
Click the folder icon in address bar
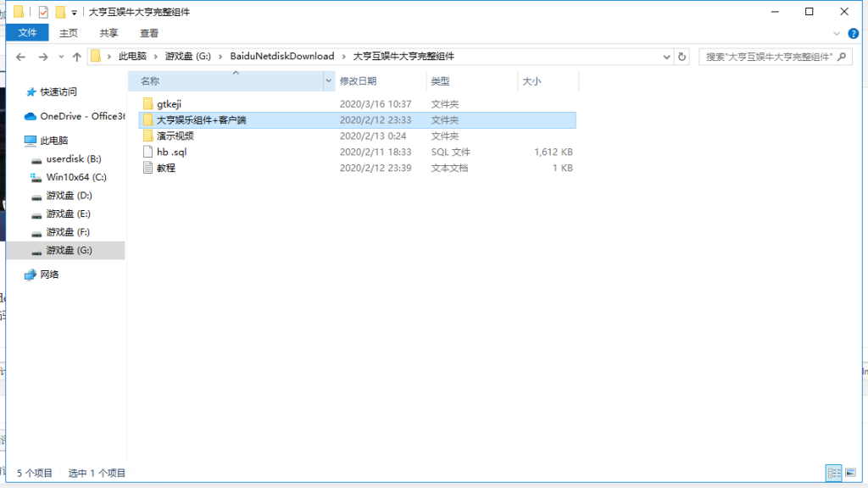pos(96,57)
